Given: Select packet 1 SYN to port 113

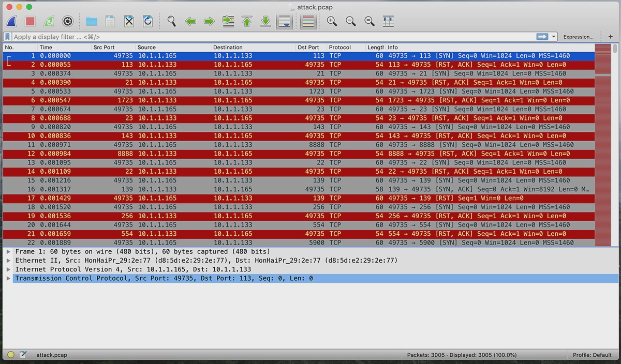Looking at the screenshot, I should (299, 56).
